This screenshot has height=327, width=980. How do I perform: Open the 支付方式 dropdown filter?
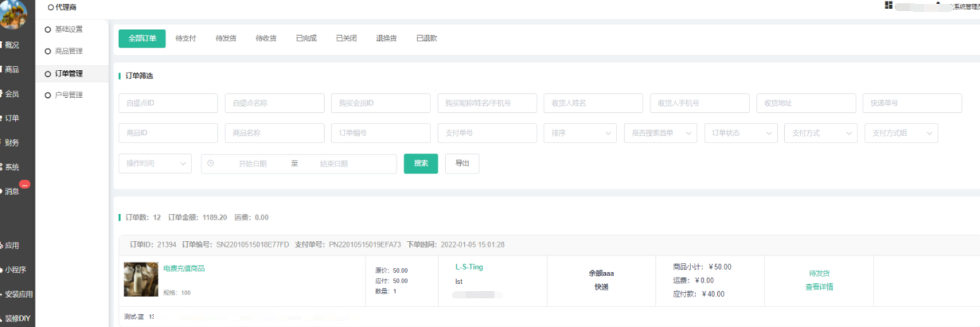pyautogui.click(x=821, y=133)
